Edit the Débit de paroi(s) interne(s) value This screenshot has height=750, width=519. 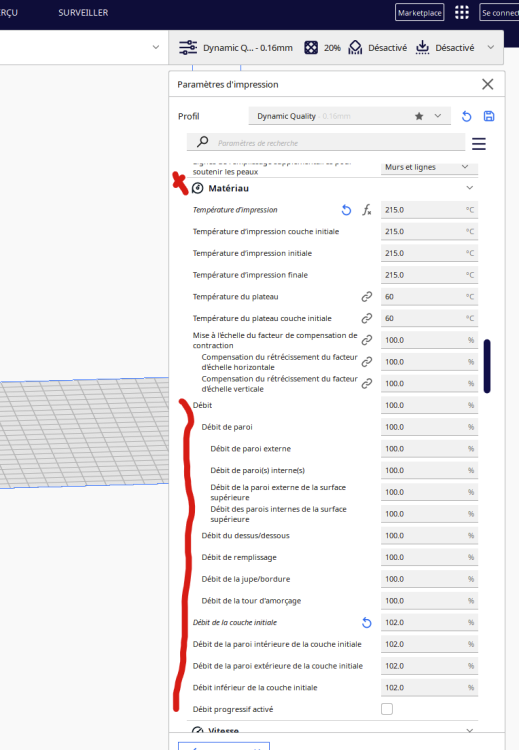click(429, 470)
